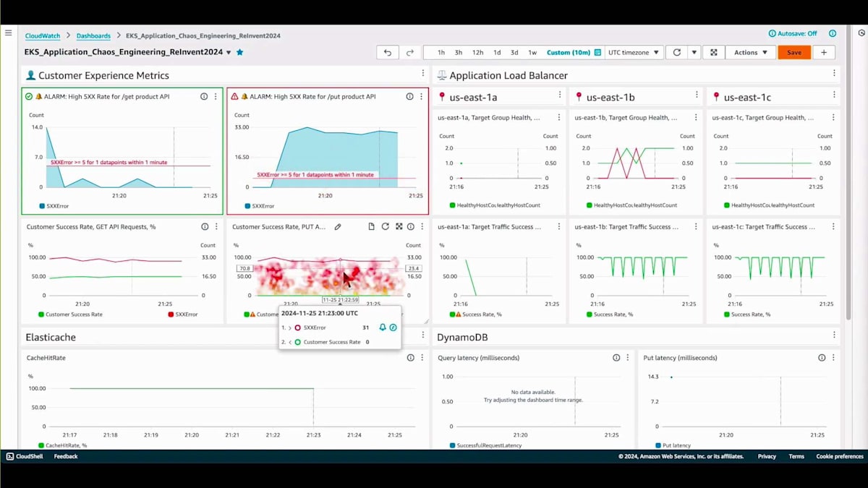
Task: Show info for /get product API alarm
Action: [x=204, y=96]
